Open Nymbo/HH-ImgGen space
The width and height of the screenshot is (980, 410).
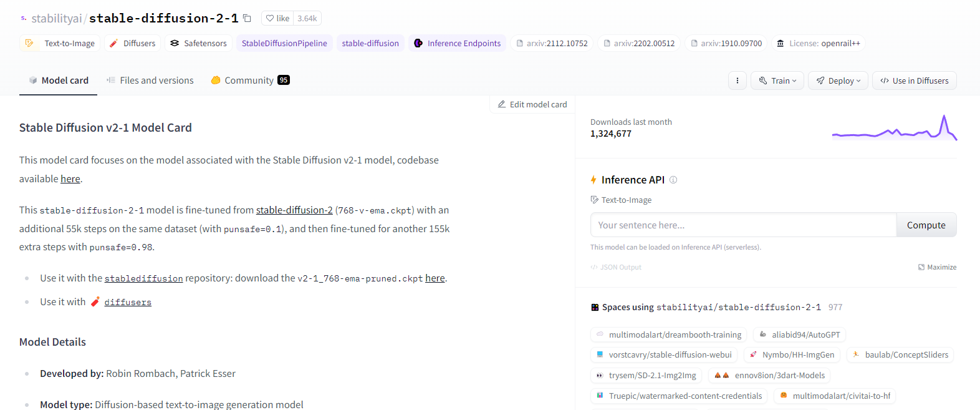792,355
